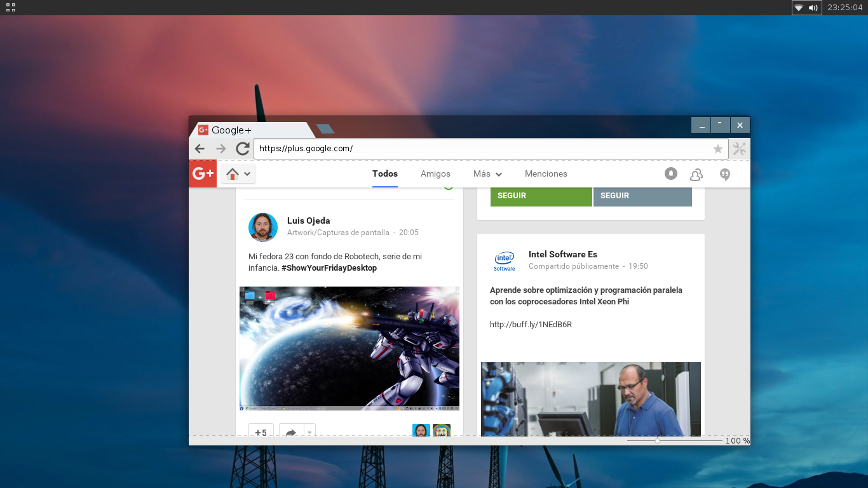Open notifications via the bell icon
868x488 pixels.
[x=671, y=173]
